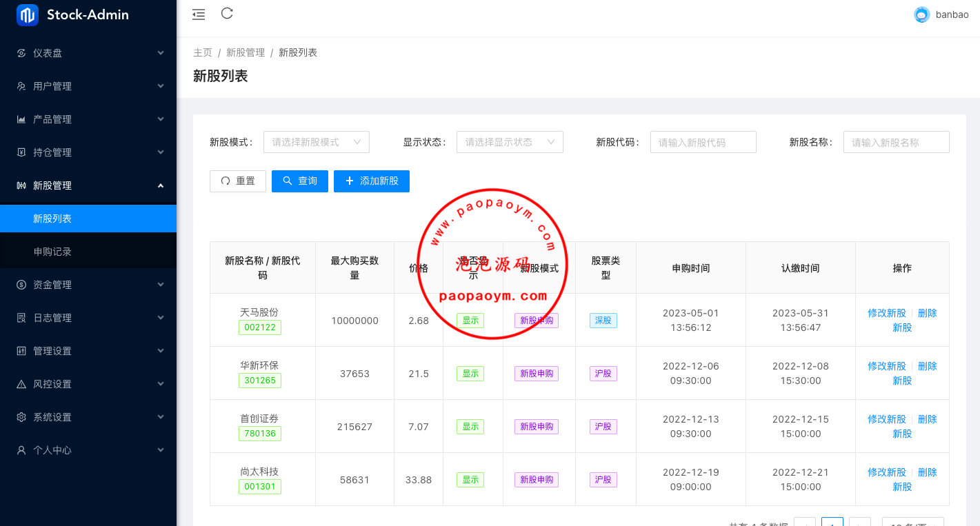Click the 查询 search button
The image size is (980, 526).
point(300,181)
